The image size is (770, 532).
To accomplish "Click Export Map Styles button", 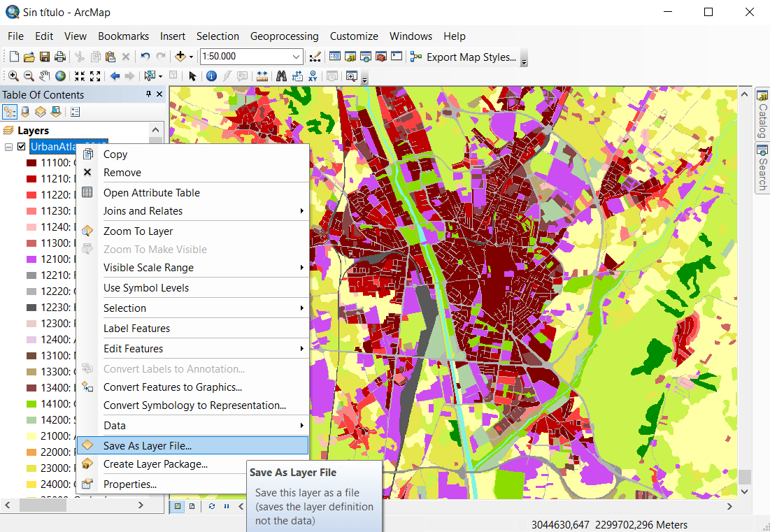I will (471, 57).
